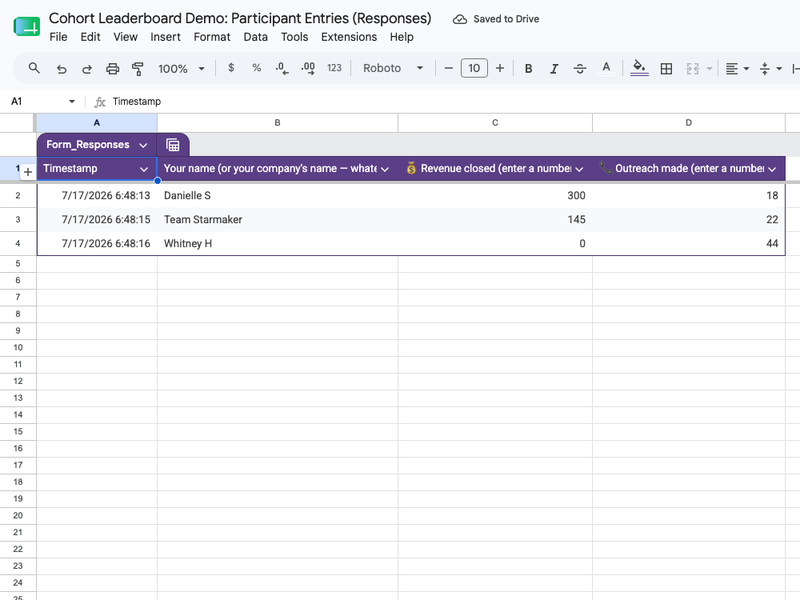Viewport: 800px width, 600px height.
Task: Open the borders tool
Action: (666, 68)
